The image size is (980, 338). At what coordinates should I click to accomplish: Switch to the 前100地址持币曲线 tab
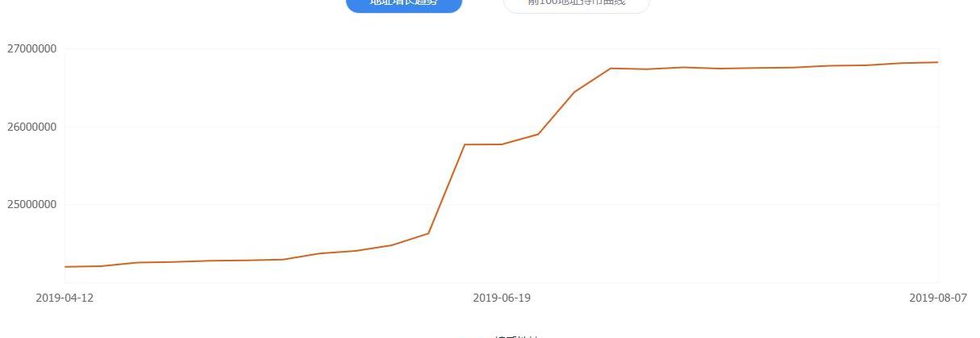tap(576, 3)
